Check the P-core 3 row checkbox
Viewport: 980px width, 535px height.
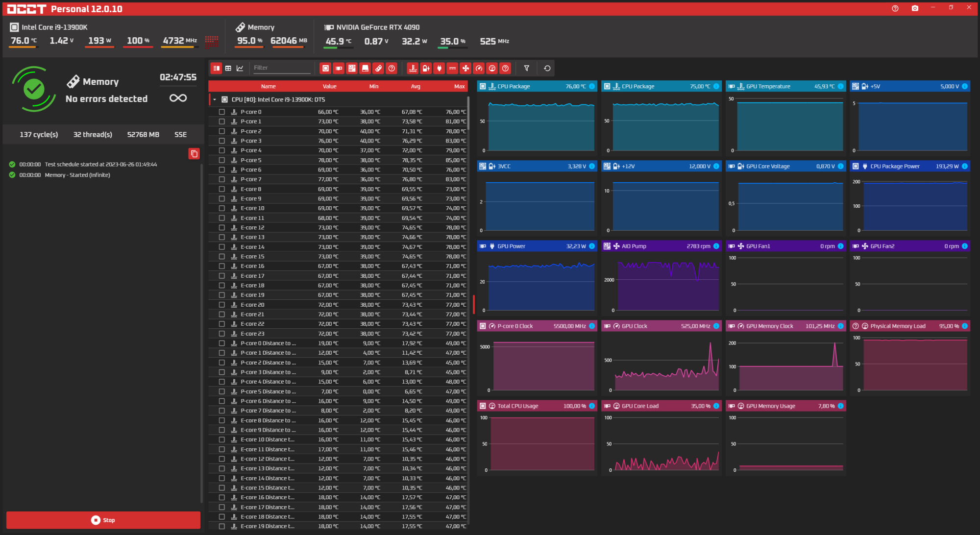click(222, 141)
